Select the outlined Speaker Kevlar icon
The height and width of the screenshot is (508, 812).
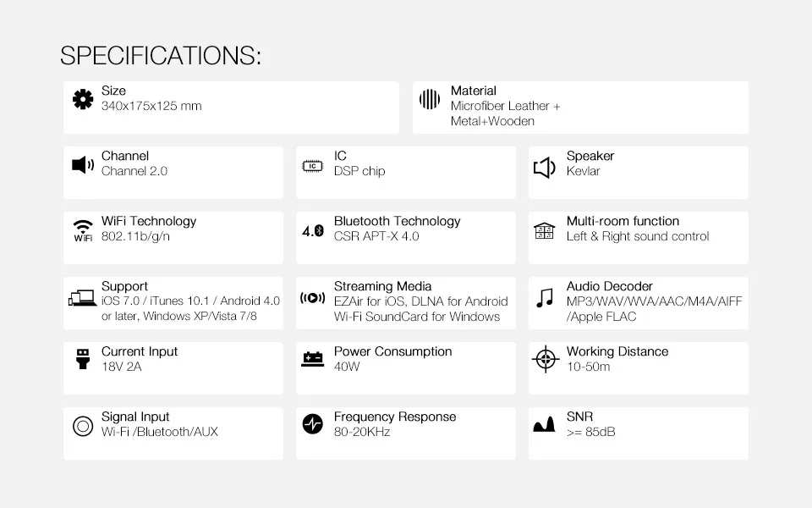(544, 168)
